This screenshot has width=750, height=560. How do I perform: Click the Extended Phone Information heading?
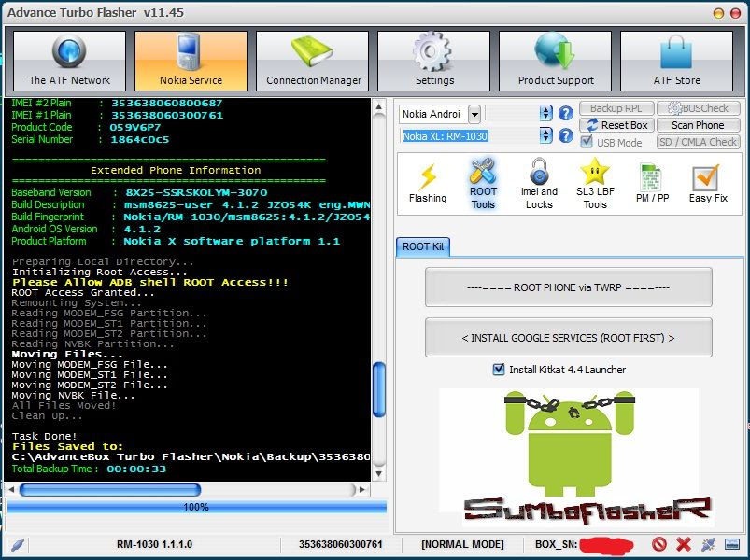176,170
